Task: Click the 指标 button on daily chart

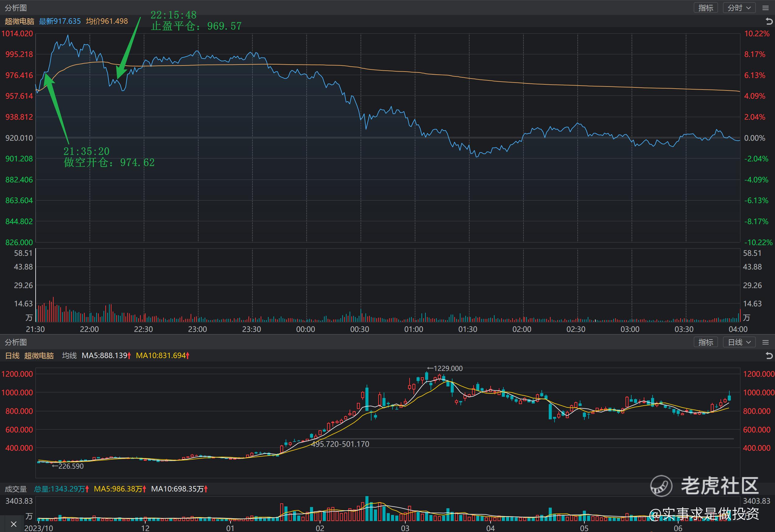Action: (x=706, y=342)
